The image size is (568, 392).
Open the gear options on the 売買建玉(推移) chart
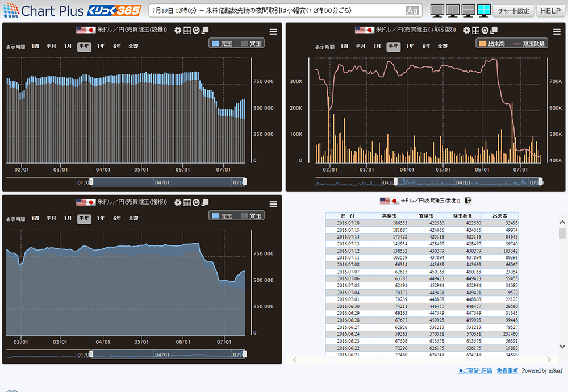click(178, 203)
